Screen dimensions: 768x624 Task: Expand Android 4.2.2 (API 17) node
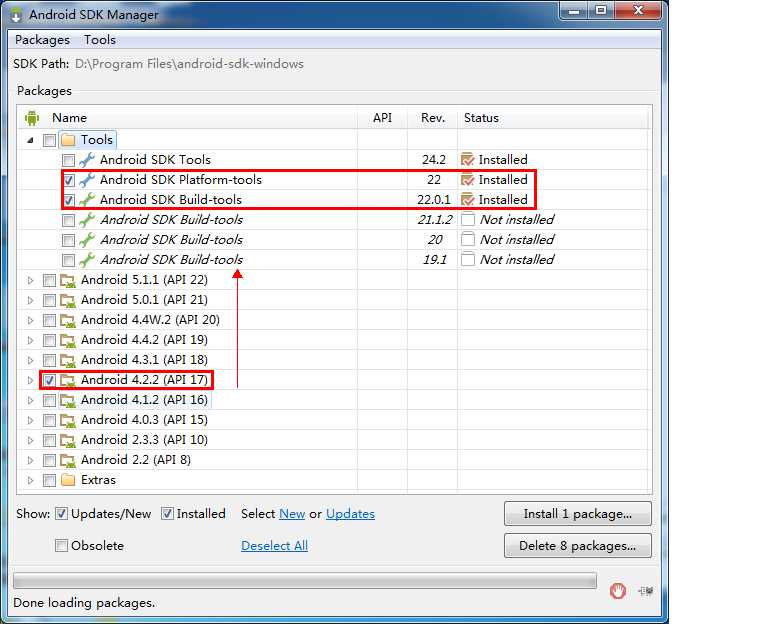click(30, 381)
